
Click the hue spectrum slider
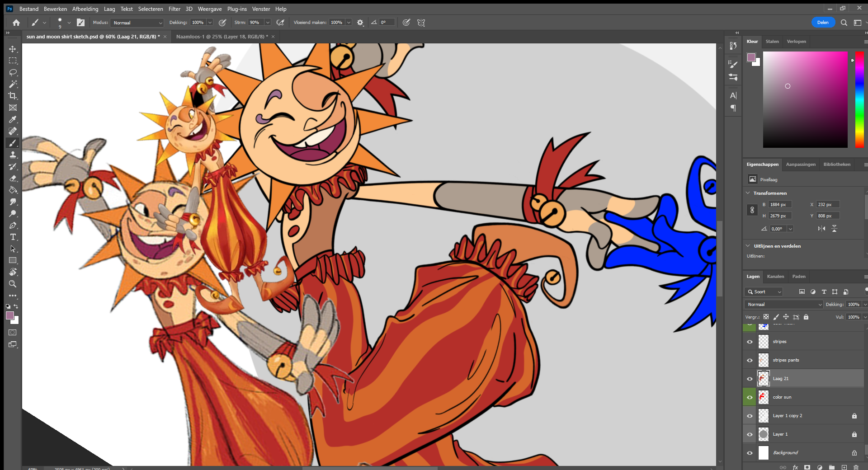[x=859, y=99]
